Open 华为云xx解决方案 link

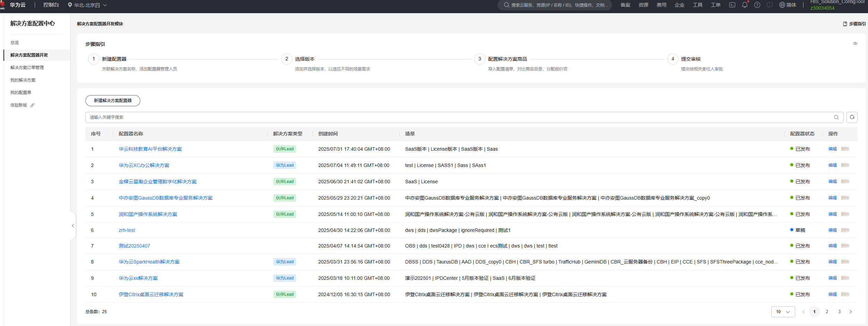pos(138,278)
